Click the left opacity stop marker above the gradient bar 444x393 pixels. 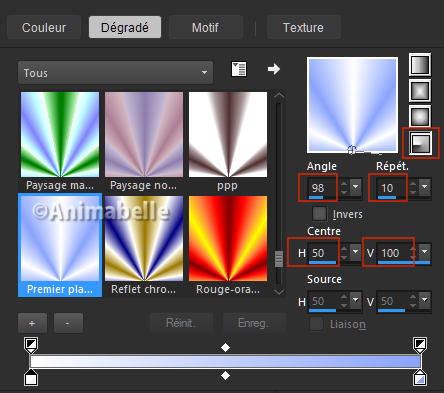(31, 345)
